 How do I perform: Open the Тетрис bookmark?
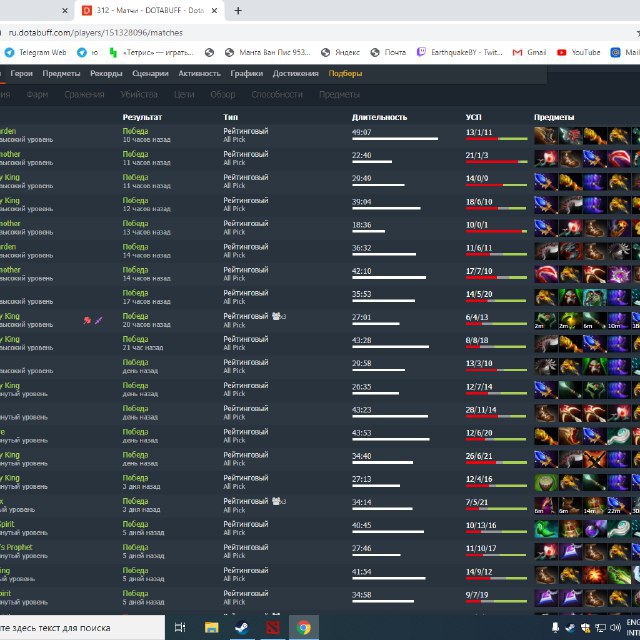(x=151, y=52)
